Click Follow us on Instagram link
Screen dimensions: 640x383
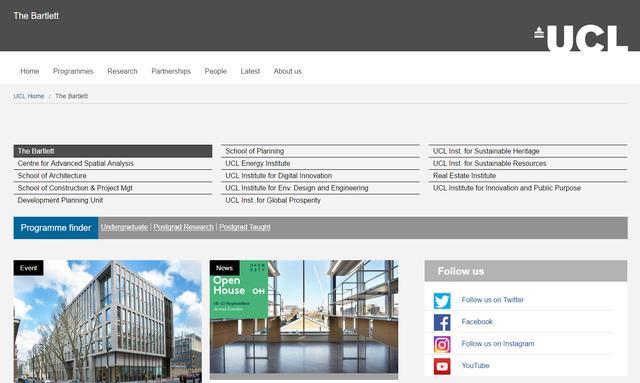coord(498,344)
